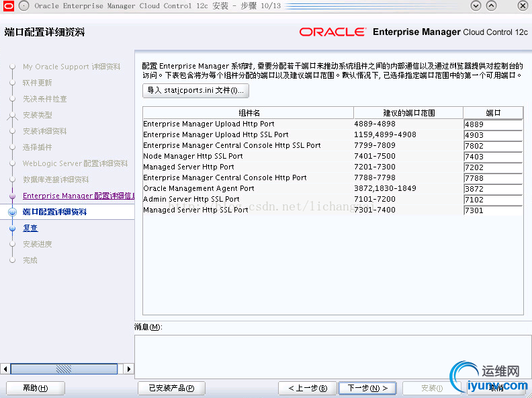Viewport: 532px width, 398px height.
Task: Click the right arrow of the sidebar scrollbar
Action: (x=128, y=369)
